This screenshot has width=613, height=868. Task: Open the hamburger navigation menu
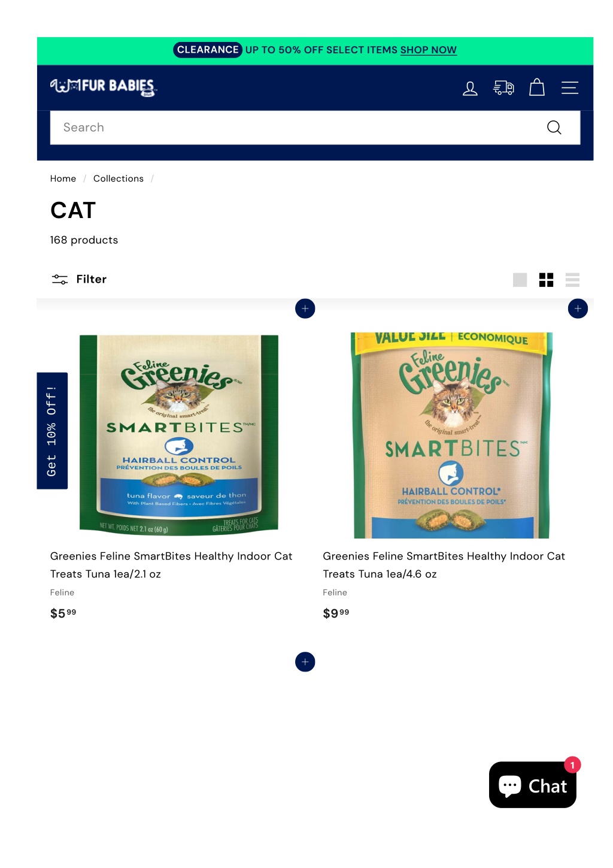click(570, 88)
